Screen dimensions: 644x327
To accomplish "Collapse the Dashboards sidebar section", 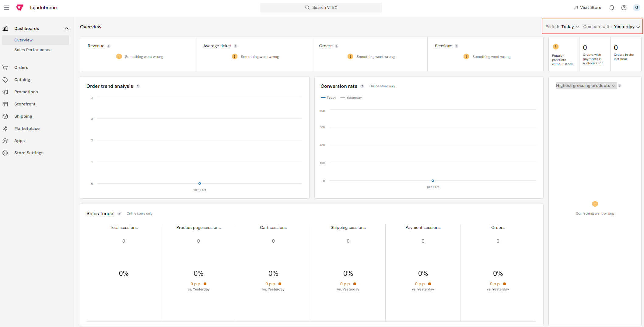I will pos(67,29).
